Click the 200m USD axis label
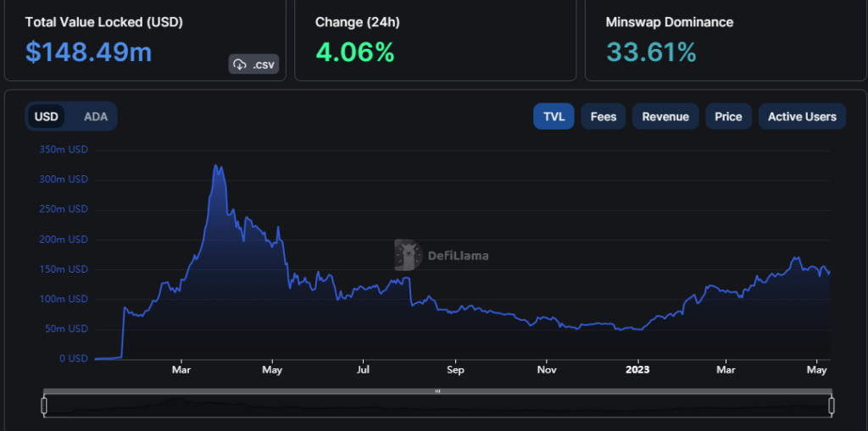The height and width of the screenshot is (431, 868). click(x=63, y=239)
